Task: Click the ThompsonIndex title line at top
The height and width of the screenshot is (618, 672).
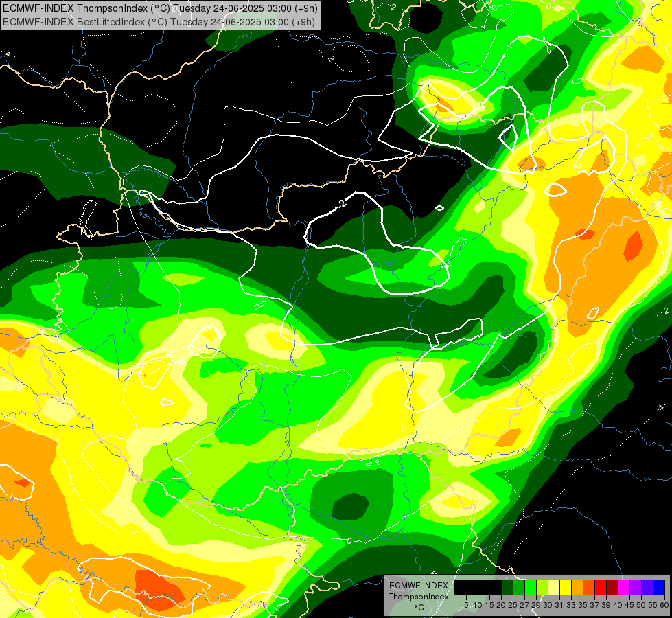Action: (159, 8)
